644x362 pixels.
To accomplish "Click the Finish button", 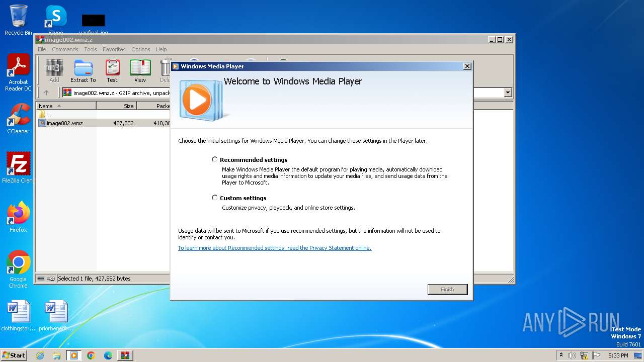I will point(447,289).
